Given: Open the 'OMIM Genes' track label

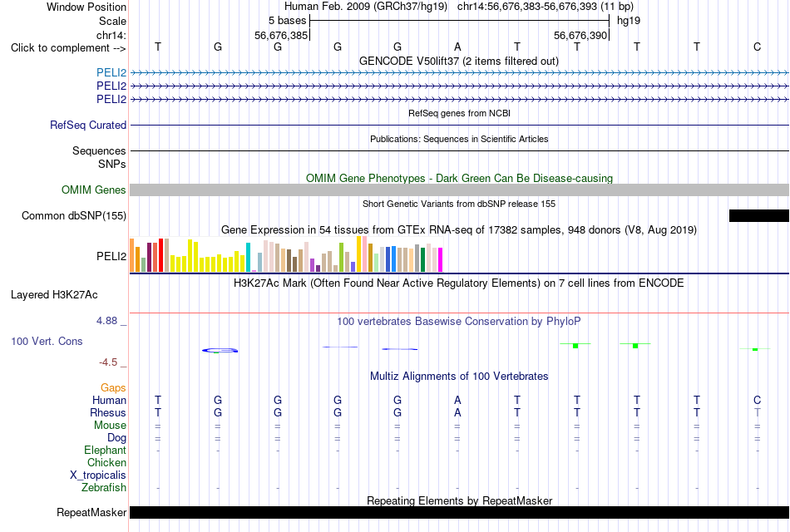Looking at the screenshot, I should pyautogui.click(x=94, y=190).
